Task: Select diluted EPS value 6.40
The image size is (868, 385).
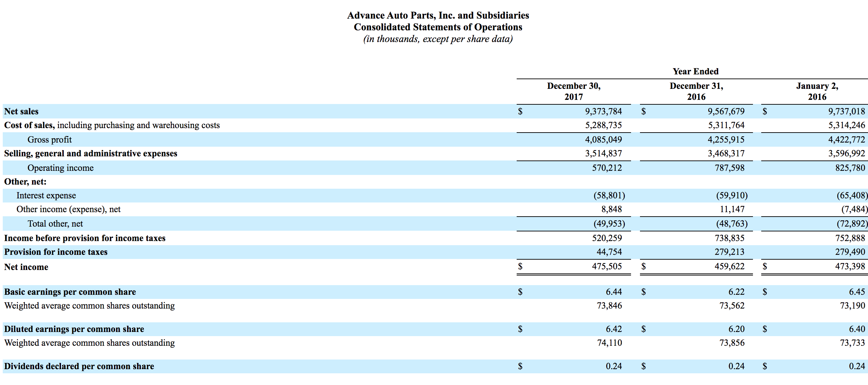Action: (x=857, y=329)
